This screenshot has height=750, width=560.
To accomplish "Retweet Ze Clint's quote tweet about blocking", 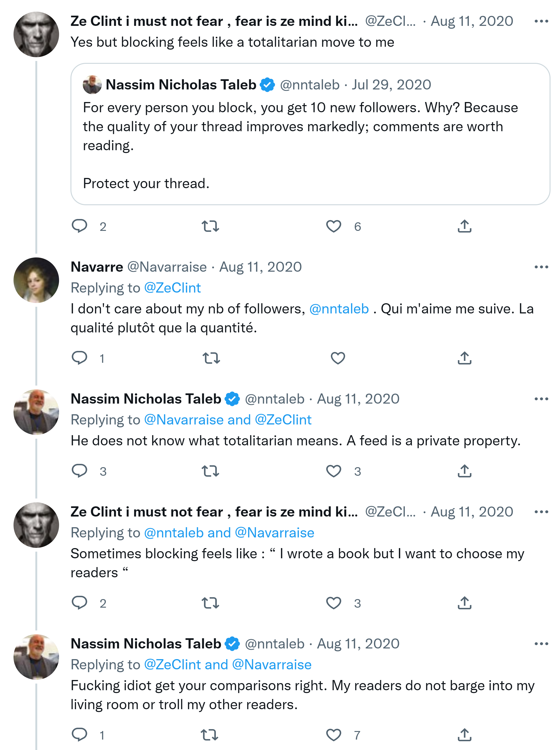I will click(x=210, y=226).
